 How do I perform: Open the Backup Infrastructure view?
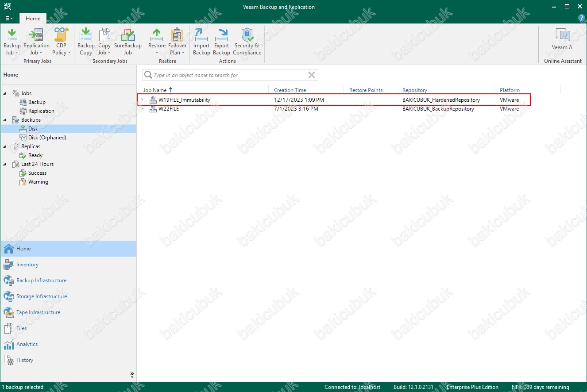(x=68, y=281)
